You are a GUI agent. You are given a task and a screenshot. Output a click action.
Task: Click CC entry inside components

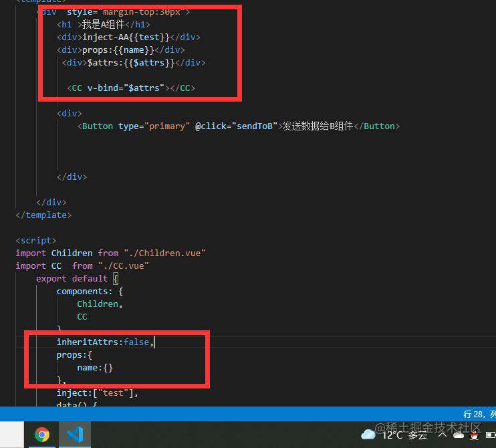tap(82, 317)
